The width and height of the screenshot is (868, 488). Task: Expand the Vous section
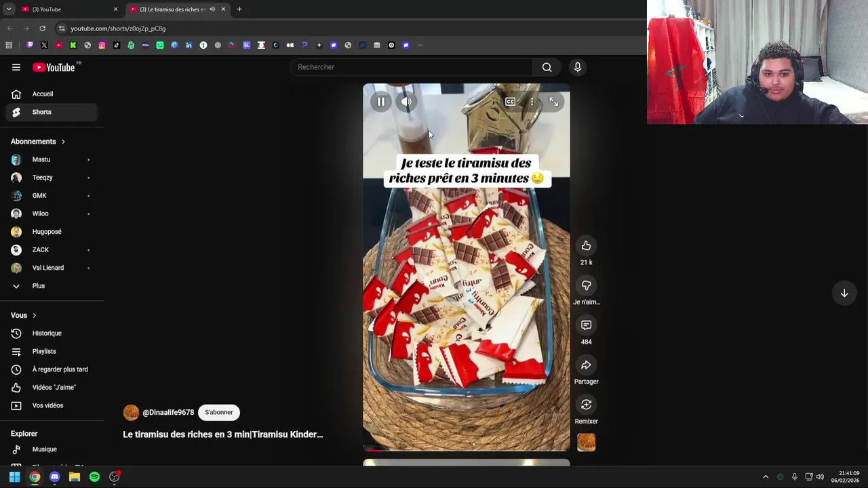(x=24, y=315)
